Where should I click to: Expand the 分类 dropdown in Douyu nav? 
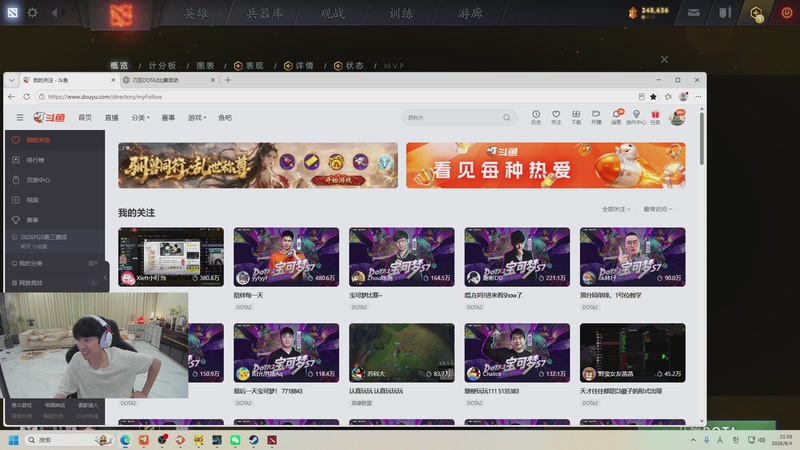(x=140, y=118)
